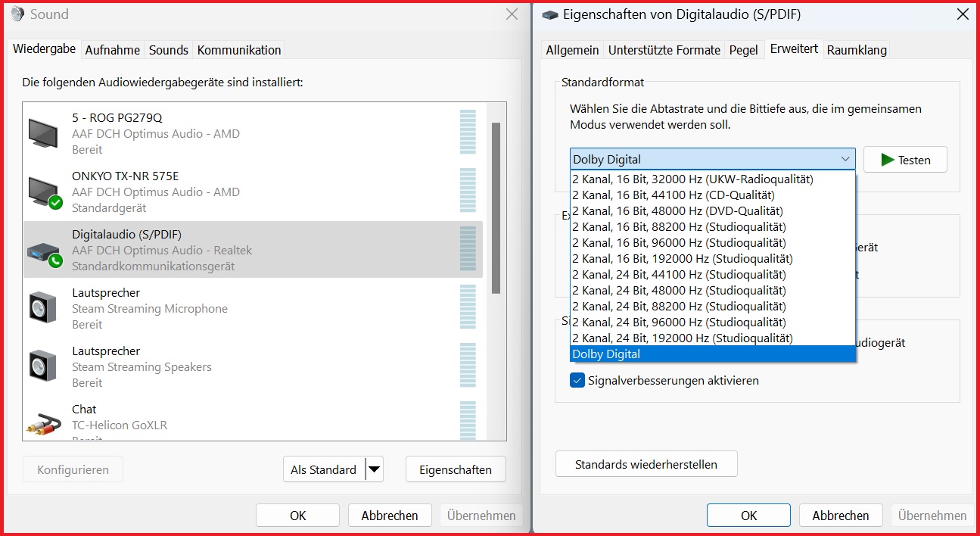Select the 5 - ROG PG279Q device name

(x=117, y=117)
